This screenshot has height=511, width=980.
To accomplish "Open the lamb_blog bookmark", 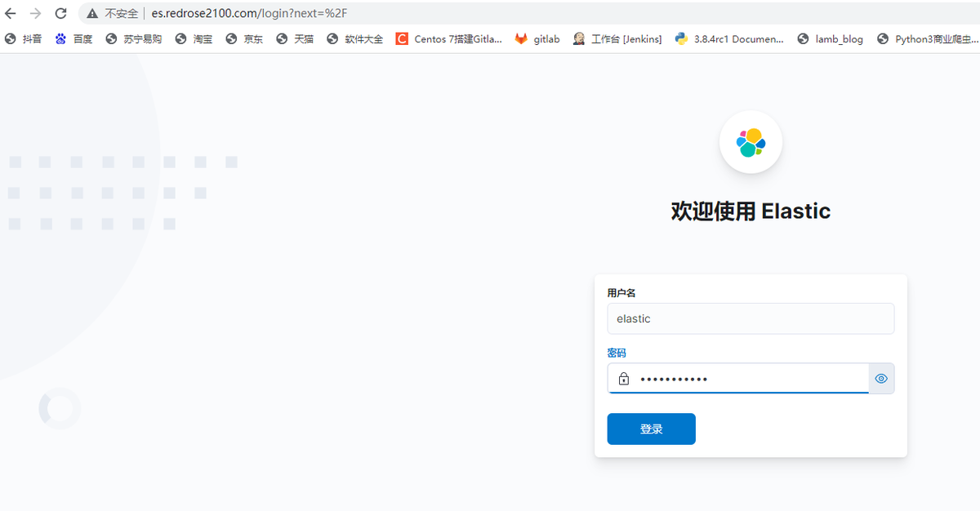I will 830,38.
